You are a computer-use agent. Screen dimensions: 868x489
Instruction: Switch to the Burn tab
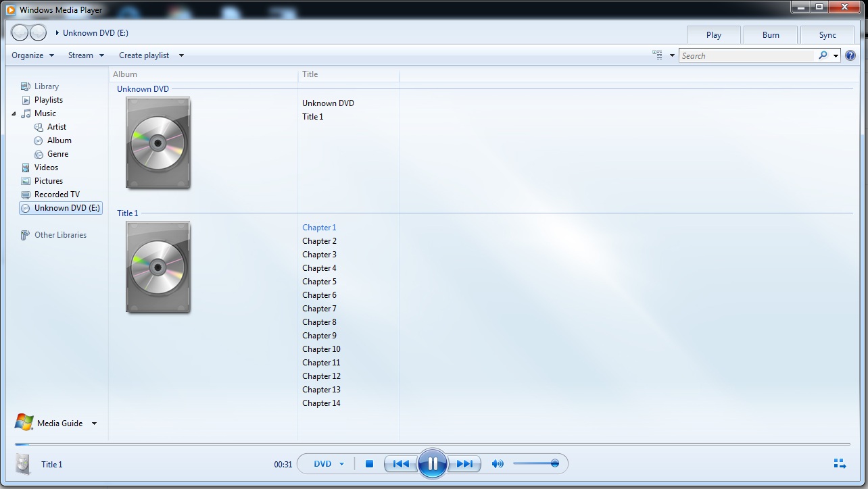(x=771, y=35)
